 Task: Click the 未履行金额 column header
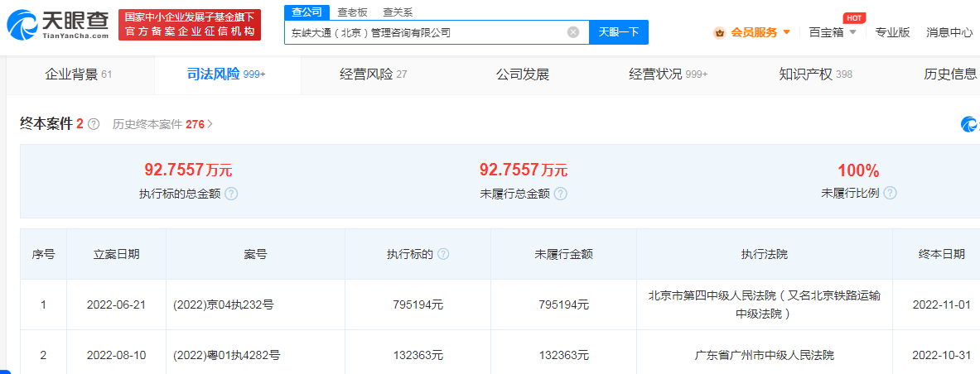564,254
